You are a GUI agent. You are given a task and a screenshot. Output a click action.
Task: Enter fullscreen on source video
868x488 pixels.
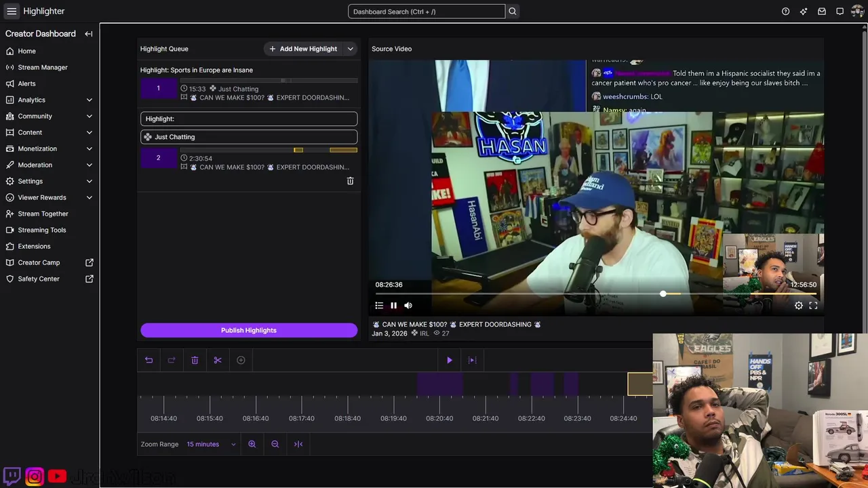(813, 306)
